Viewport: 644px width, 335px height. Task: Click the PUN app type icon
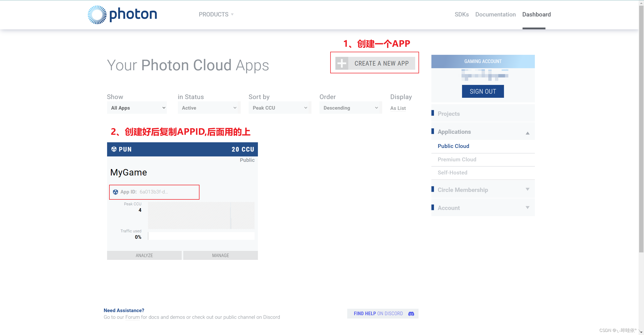(114, 149)
